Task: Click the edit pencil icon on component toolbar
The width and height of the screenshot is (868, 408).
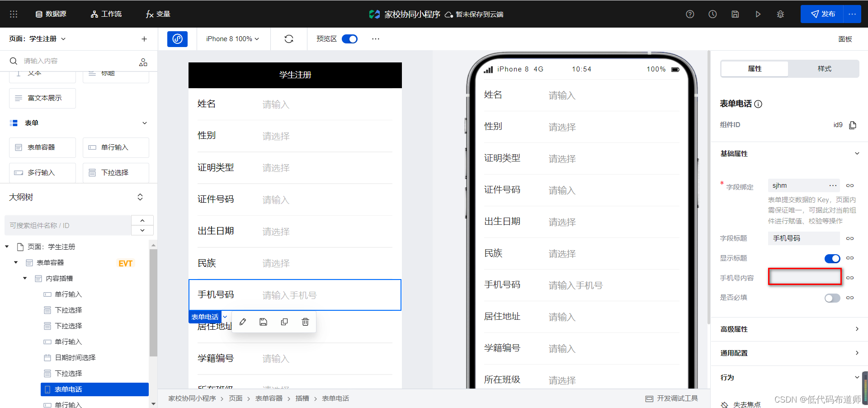Action: point(243,322)
